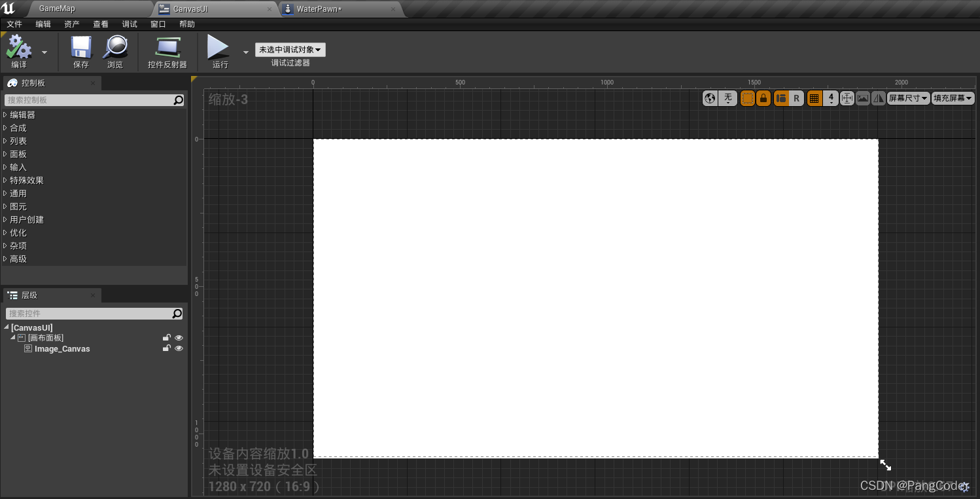Expand the 面板 category in the palette
This screenshot has width=980, height=499.
point(17,154)
